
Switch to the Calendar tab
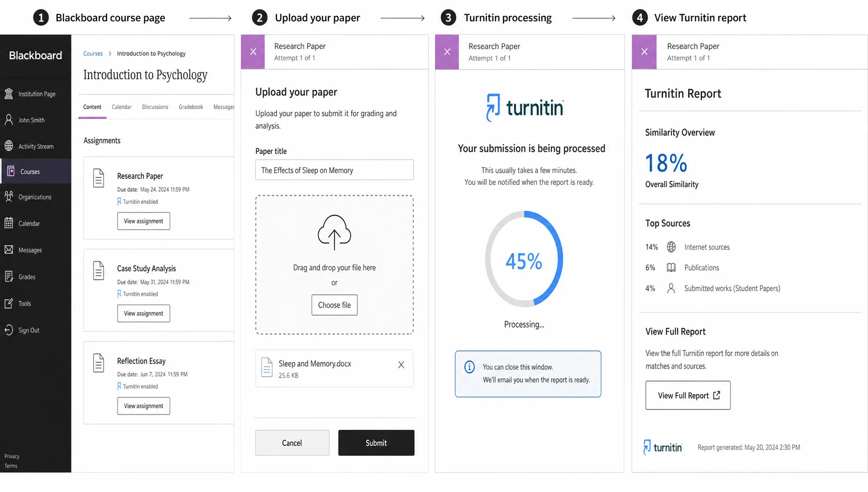122,107
